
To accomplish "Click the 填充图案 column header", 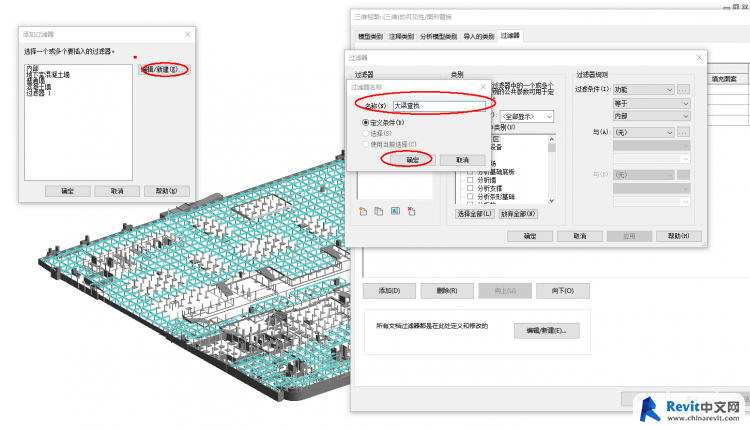I will click(x=724, y=79).
